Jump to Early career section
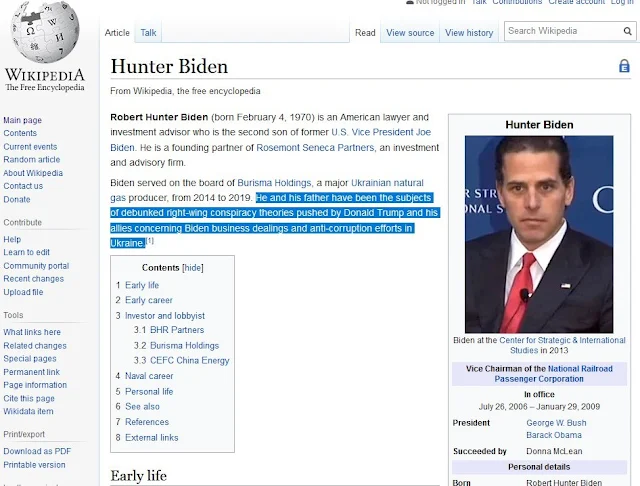The height and width of the screenshot is (486, 640). tap(149, 300)
